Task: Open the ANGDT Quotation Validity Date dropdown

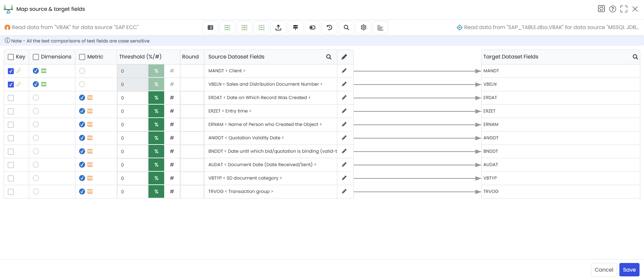Action: point(271,138)
